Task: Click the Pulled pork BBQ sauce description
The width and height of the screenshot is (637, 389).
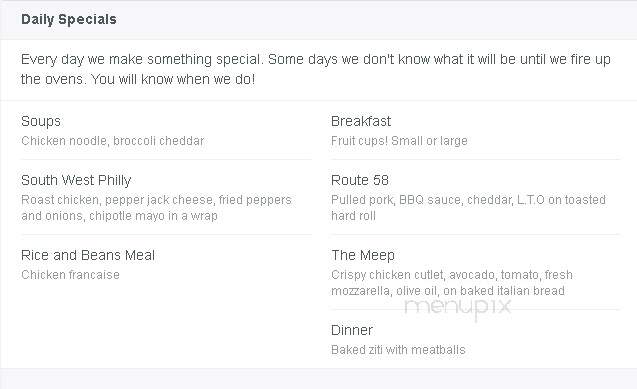Action: click(x=468, y=207)
